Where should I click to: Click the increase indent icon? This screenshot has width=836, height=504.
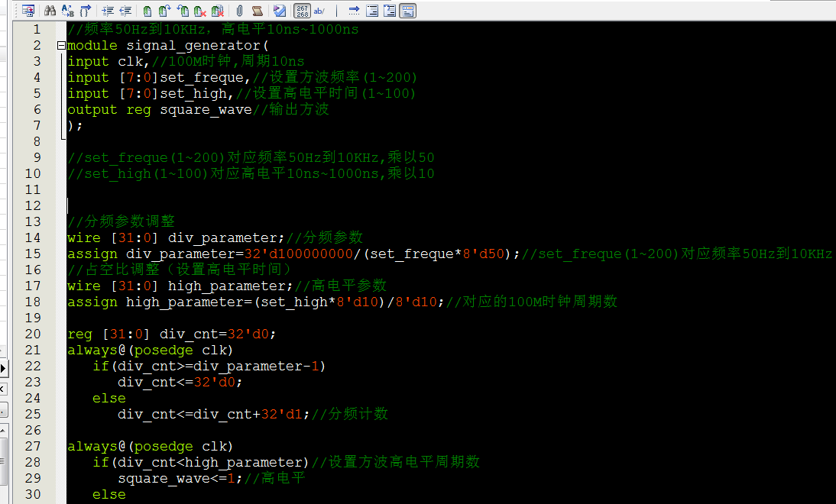point(108,10)
